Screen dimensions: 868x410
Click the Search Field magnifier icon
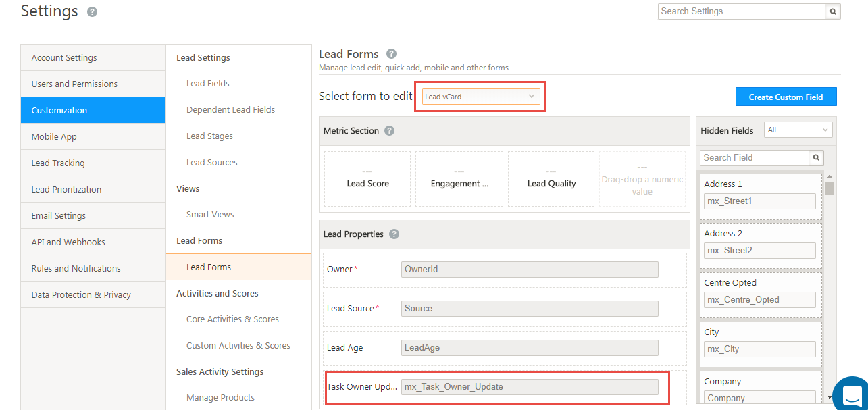(817, 157)
